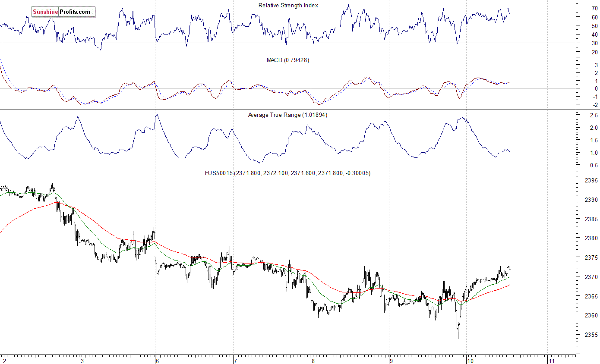Click the RSI axis value 30
This screenshot has height=364, width=600.
(x=595, y=43)
